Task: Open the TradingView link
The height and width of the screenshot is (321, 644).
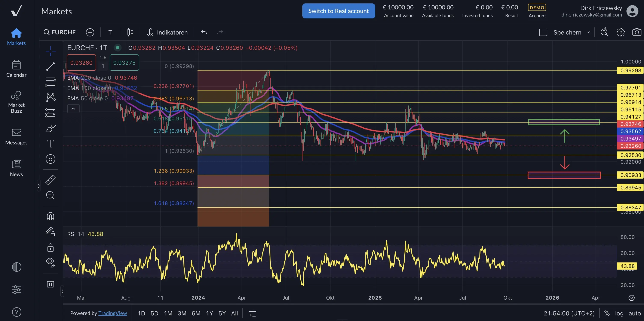Action: tap(113, 313)
